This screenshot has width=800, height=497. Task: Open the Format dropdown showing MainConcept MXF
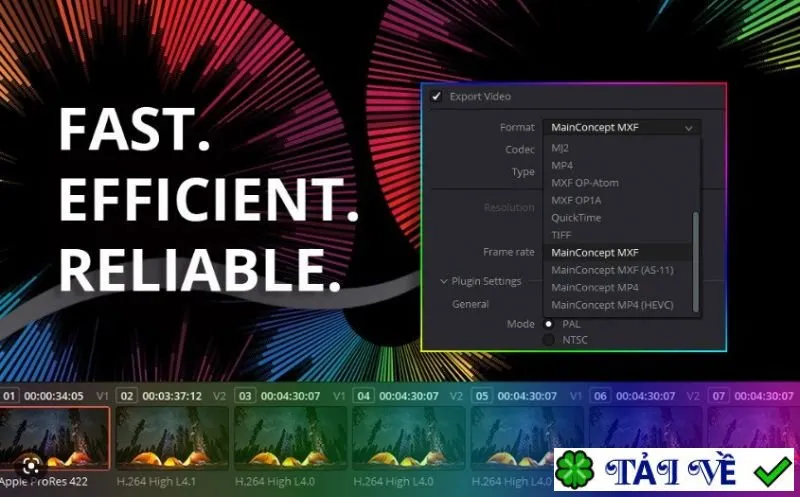coord(621,127)
